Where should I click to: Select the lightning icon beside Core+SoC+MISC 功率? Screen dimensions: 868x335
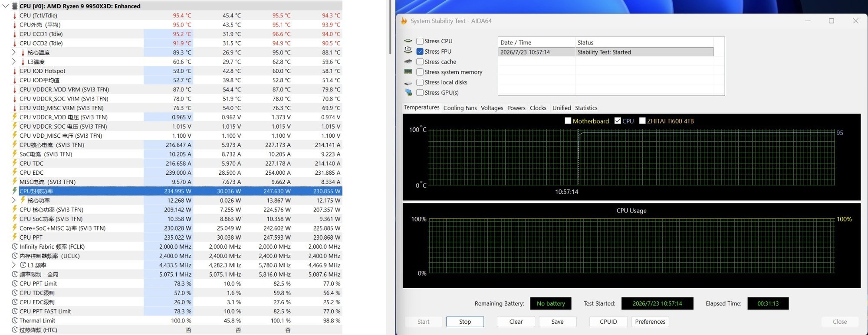[14, 228]
